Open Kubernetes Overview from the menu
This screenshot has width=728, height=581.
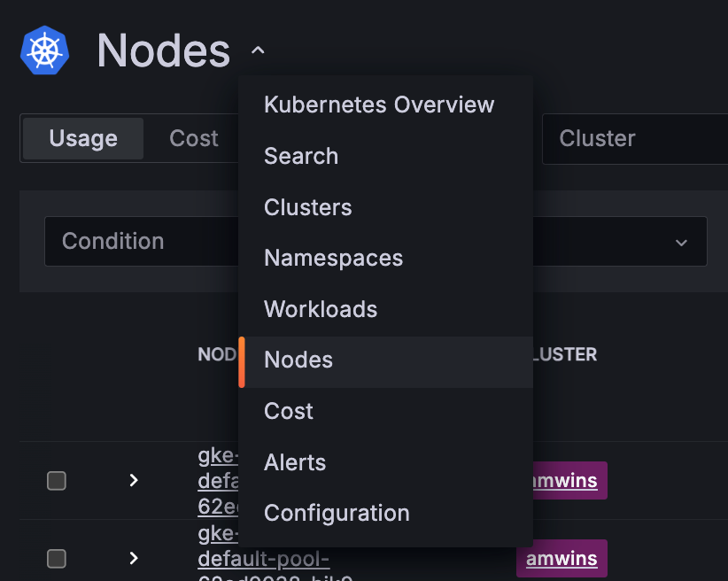point(379,105)
